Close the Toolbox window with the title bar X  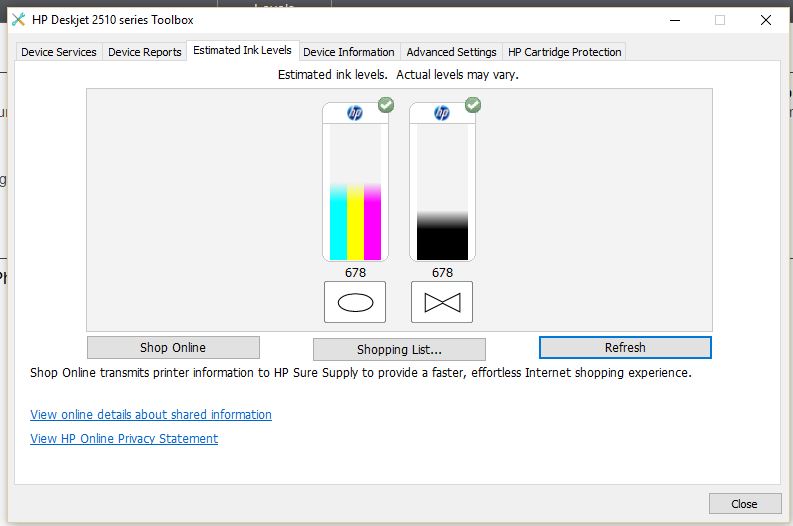(766, 20)
